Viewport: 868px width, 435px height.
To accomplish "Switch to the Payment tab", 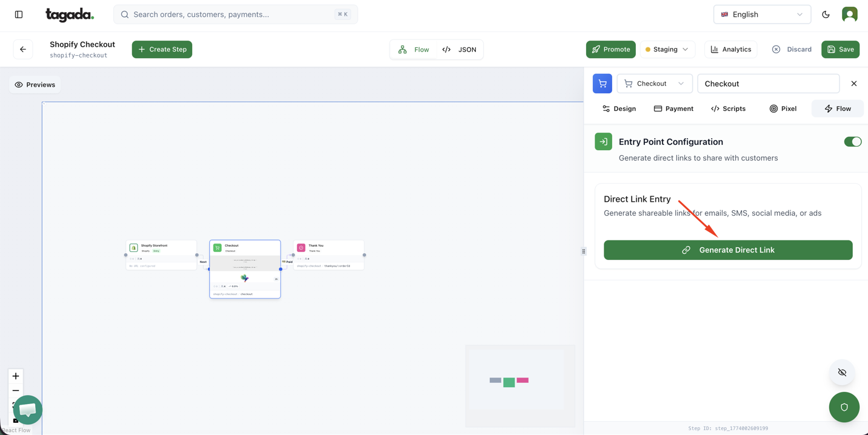I will click(x=673, y=108).
